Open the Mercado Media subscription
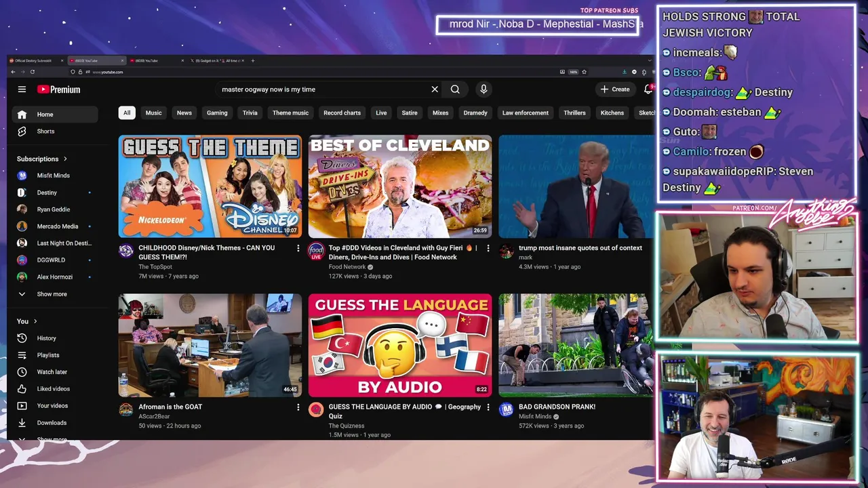This screenshot has height=488, width=868. 54,226
